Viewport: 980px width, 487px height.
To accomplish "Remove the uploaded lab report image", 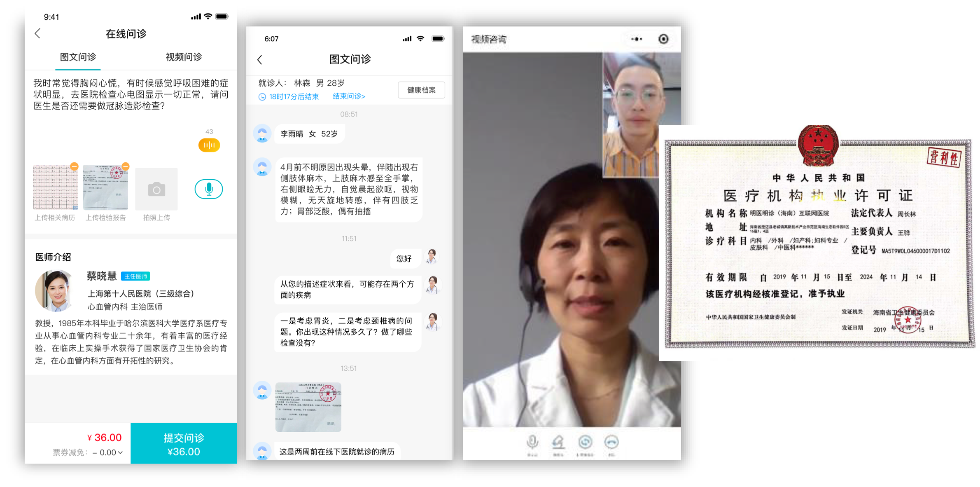I will [126, 166].
